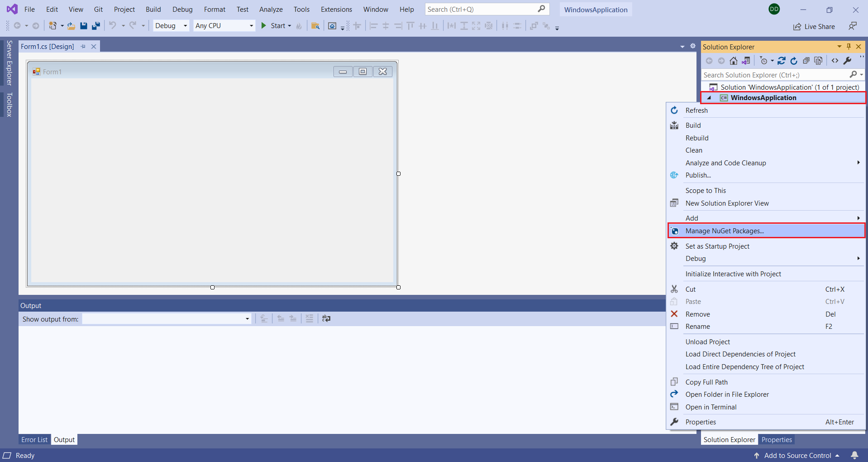Open the Debug solution configuration dropdown

pos(171,26)
